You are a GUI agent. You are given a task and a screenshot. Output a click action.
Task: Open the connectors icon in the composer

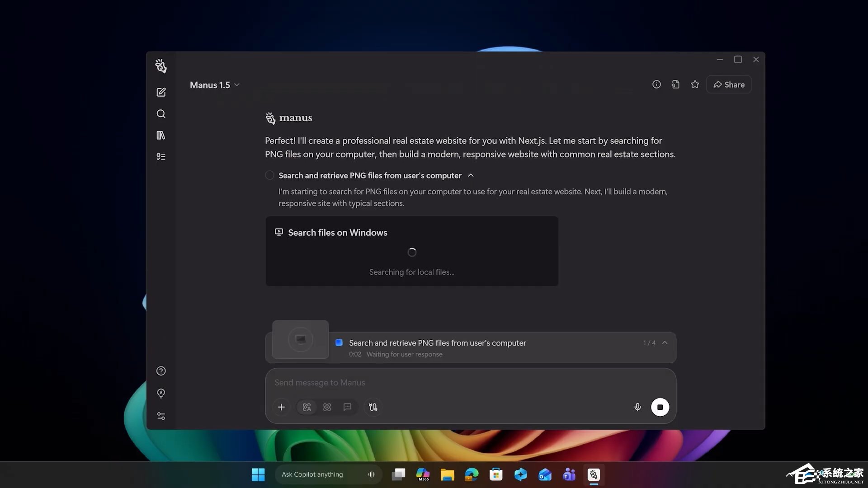coord(373,407)
